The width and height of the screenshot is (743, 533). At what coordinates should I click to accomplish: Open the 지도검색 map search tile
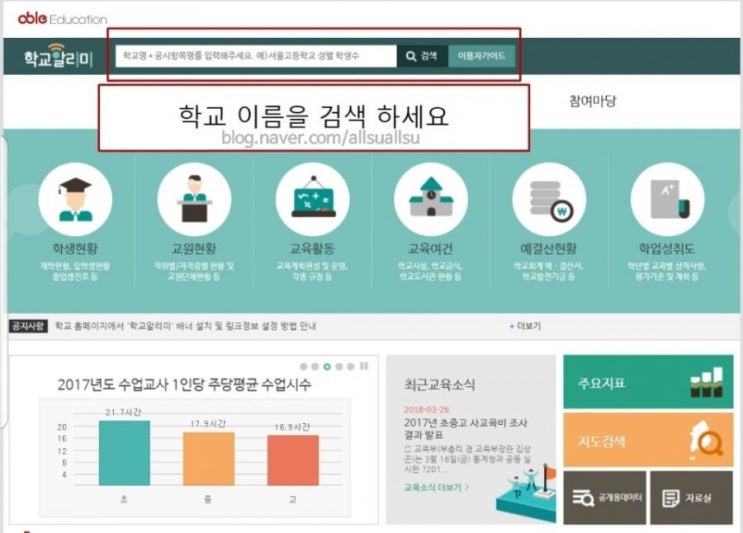pos(648,440)
